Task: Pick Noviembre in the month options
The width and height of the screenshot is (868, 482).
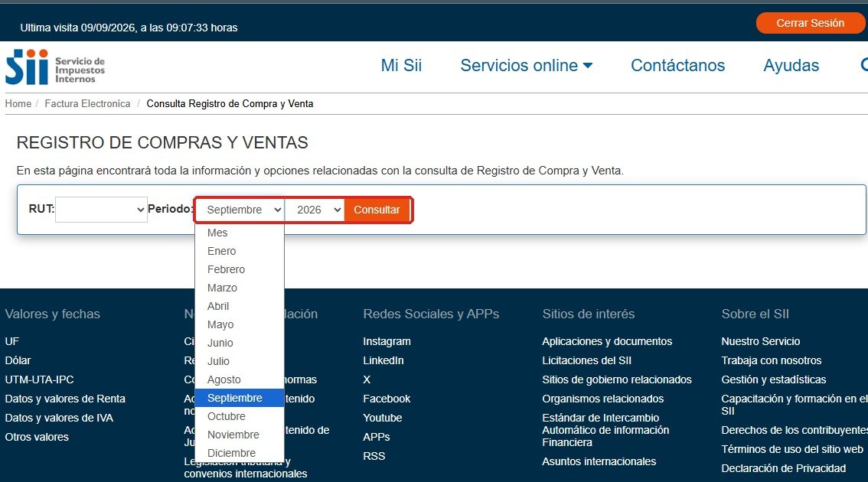Action: point(240,435)
